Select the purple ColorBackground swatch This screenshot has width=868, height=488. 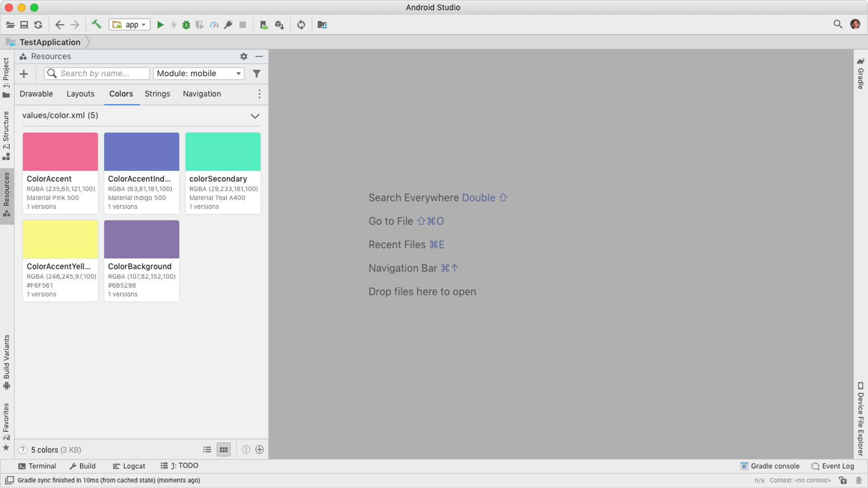142,239
